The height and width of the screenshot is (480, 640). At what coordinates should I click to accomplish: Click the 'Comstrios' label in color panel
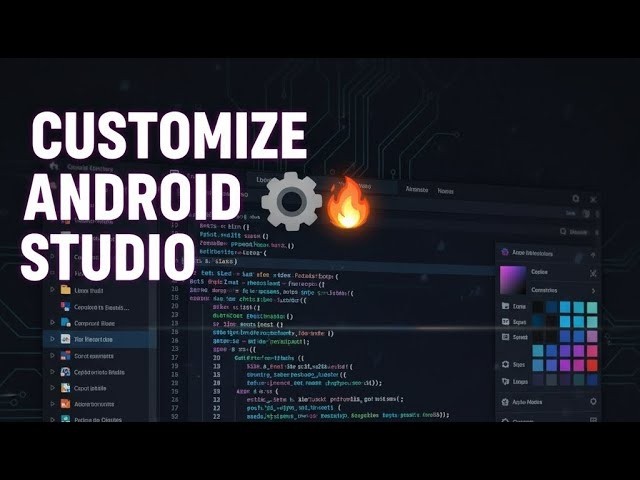click(x=544, y=290)
